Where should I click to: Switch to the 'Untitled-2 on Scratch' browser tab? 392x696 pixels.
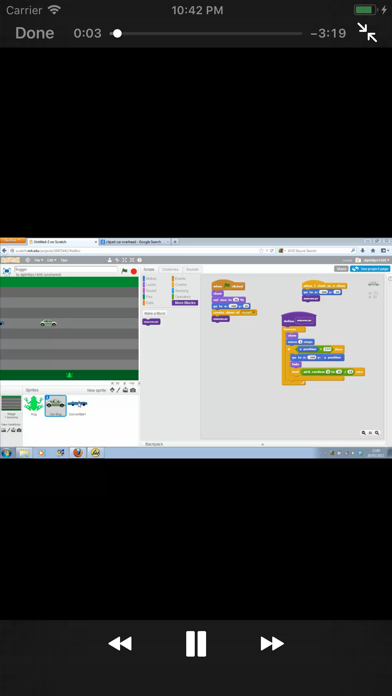click(x=62, y=242)
